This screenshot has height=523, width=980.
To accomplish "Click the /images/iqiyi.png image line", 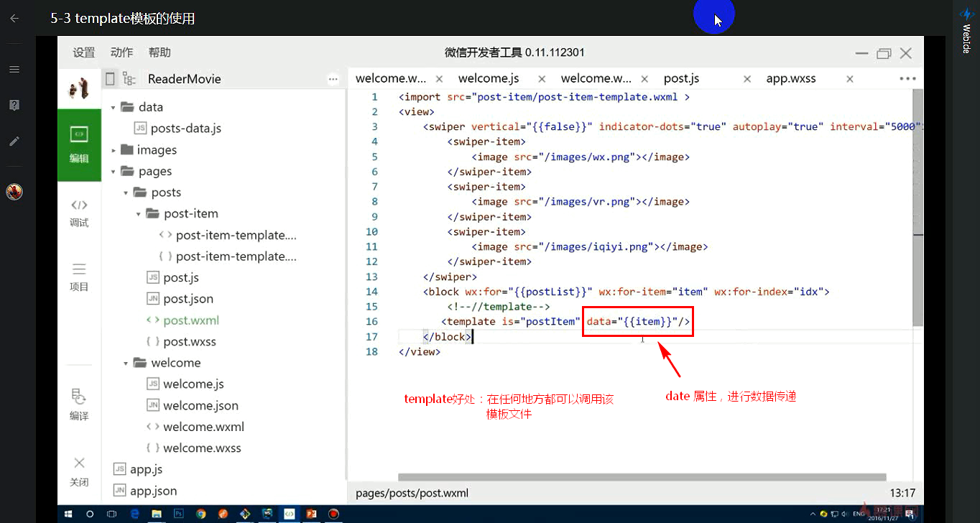I will tap(590, 246).
